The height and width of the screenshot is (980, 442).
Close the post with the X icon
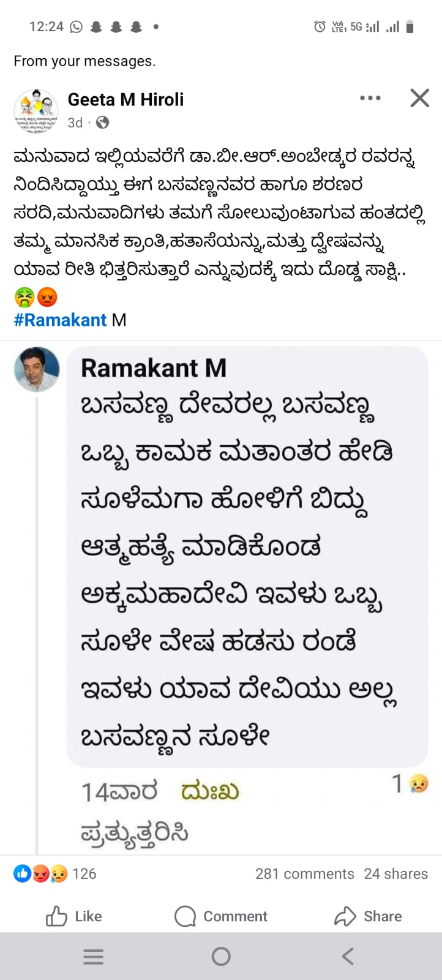[x=419, y=98]
